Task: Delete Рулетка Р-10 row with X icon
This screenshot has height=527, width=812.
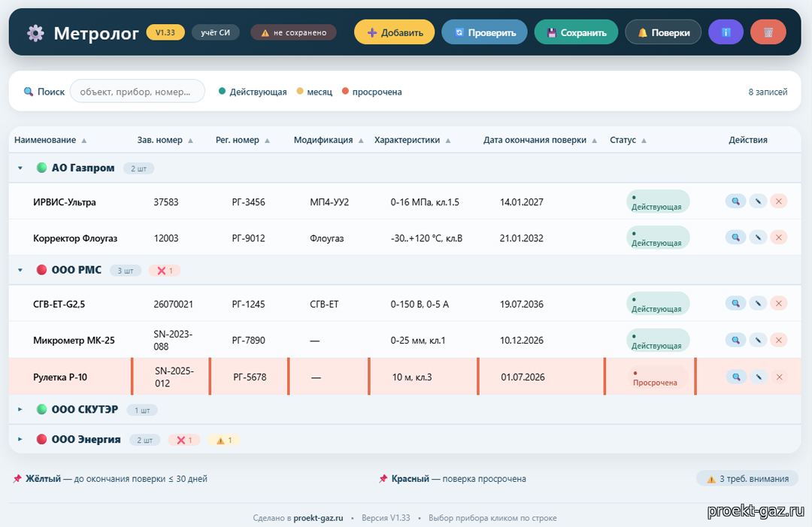Action: pos(779,377)
